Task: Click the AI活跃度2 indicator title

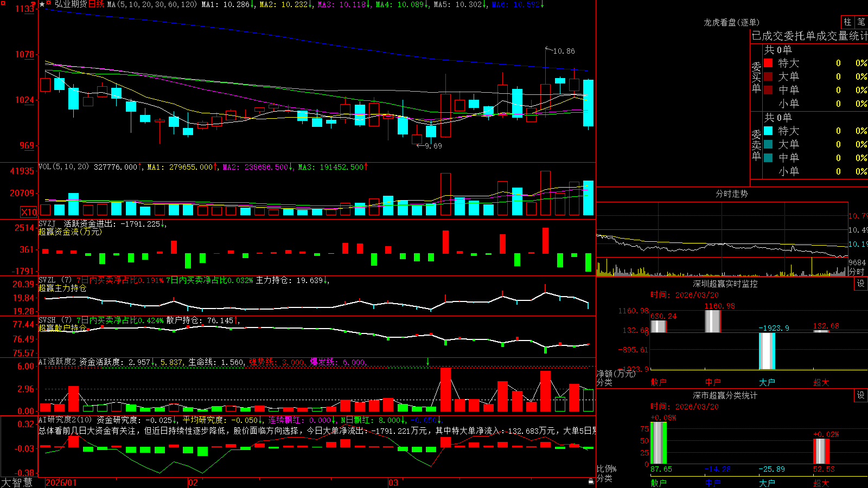Action: coord(58,362)
